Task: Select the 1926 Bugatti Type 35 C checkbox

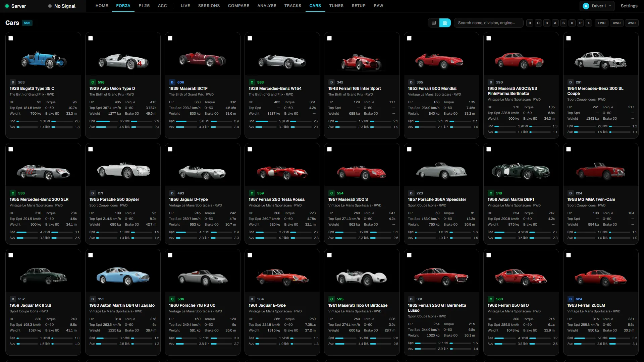Action: 11,38
